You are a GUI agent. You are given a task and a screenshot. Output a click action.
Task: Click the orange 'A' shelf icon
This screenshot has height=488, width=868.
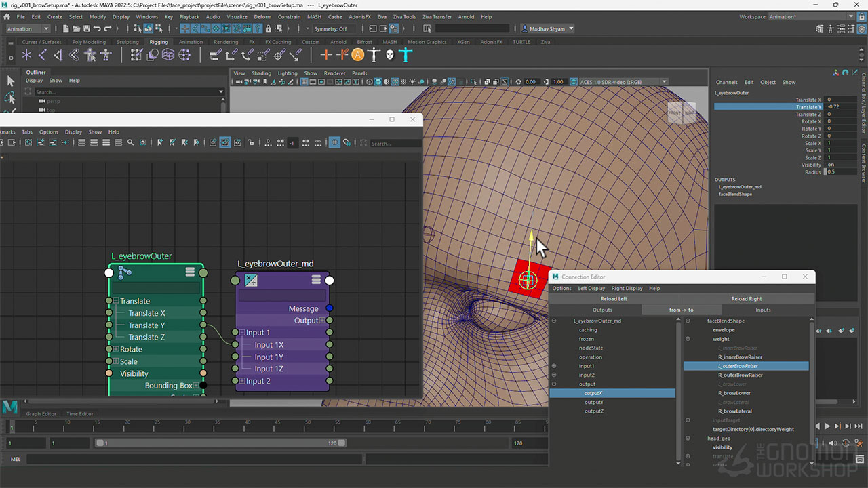[357, 55]
